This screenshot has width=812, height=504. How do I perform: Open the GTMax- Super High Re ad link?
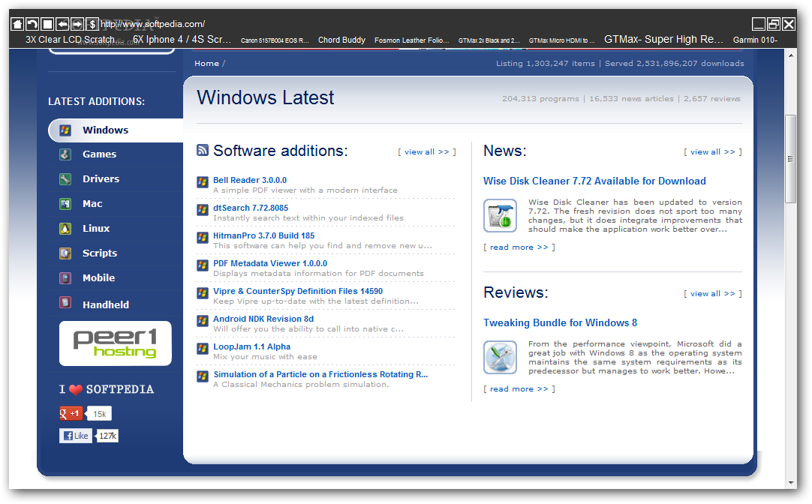point(663,39)
